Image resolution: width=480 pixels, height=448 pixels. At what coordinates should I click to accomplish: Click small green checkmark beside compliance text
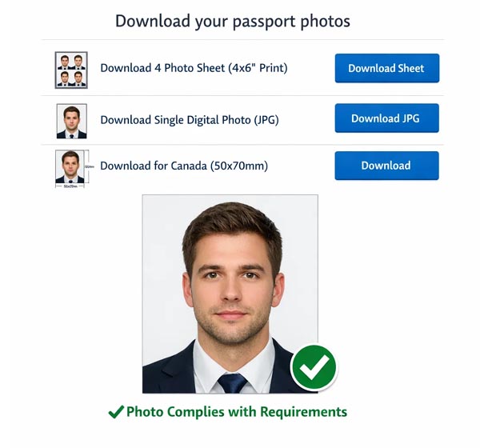pos(116,413)
